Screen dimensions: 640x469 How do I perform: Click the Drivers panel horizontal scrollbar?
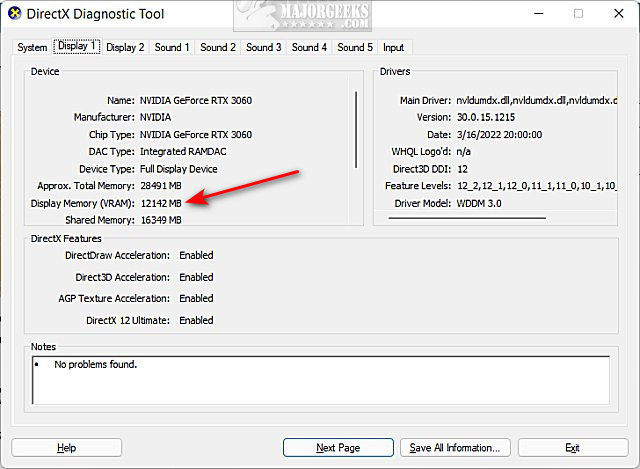467,218
